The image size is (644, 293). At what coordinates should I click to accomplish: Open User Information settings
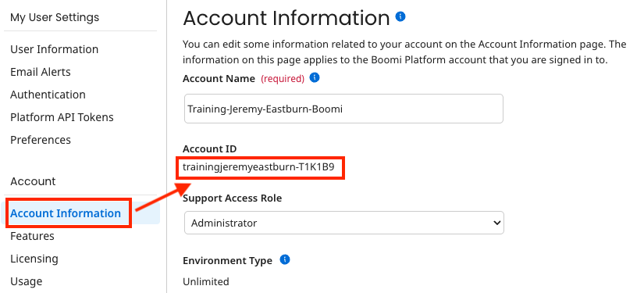tap(54, 49)
